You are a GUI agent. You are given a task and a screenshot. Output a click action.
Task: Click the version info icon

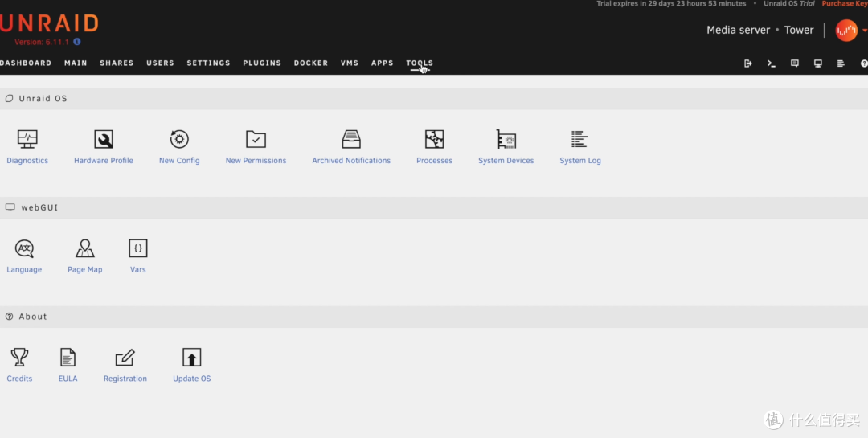pos(77,42)
